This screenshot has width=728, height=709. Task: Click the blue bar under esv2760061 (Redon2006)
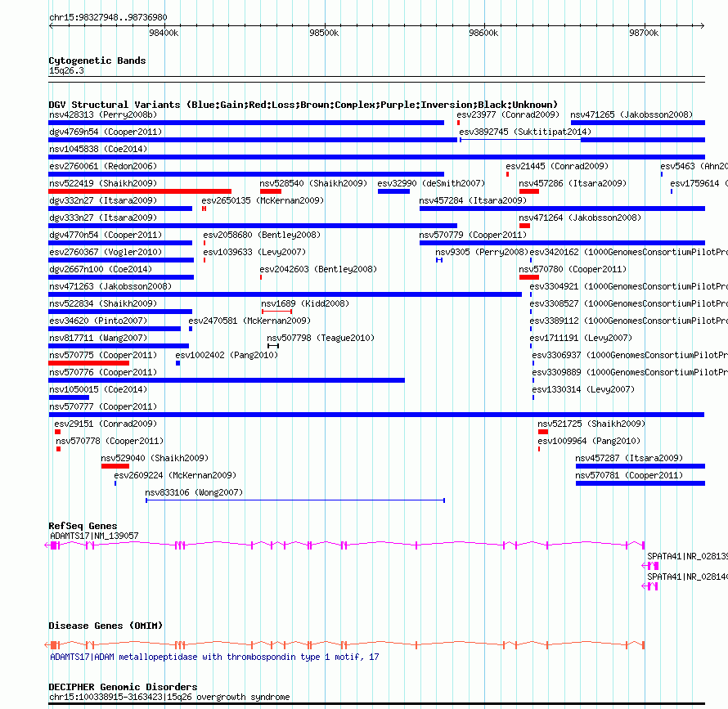tap(246, 174)
